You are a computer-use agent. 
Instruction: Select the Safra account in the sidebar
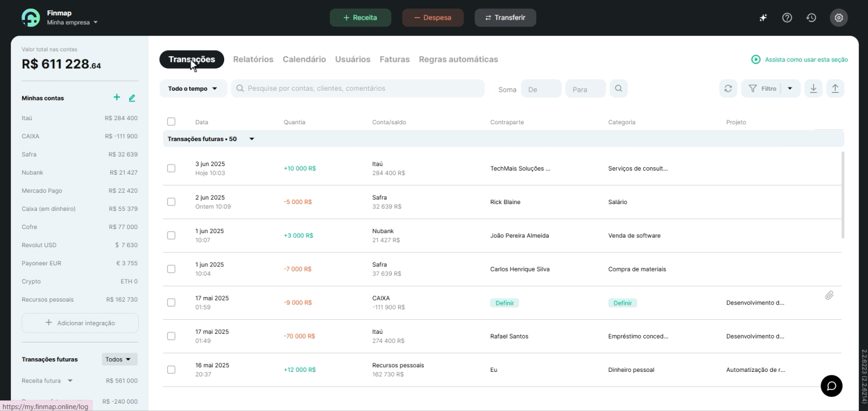80,155
